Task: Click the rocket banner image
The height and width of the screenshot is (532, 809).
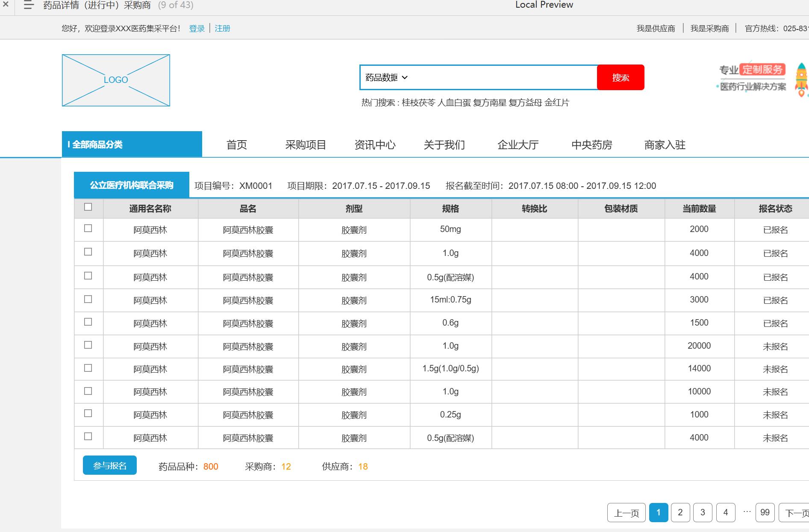Action: click(801, 79)
